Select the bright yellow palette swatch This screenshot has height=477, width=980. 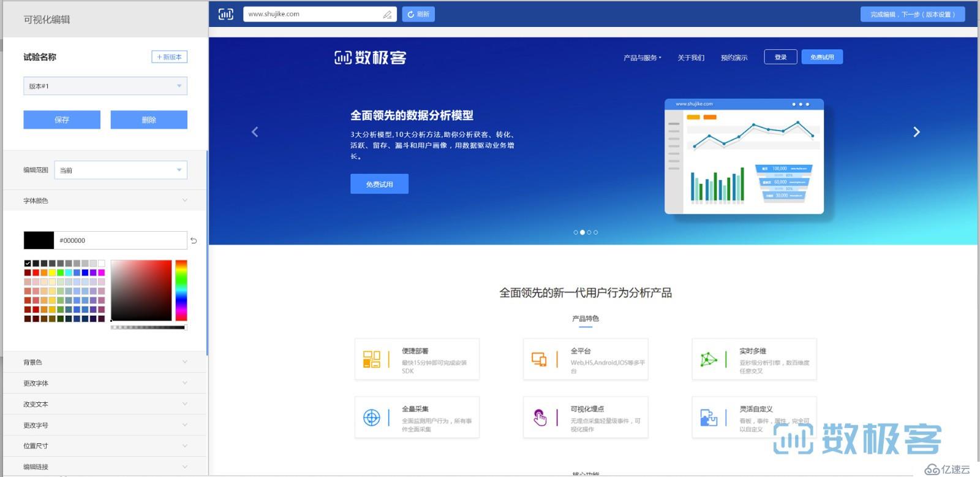click(52, 273)
